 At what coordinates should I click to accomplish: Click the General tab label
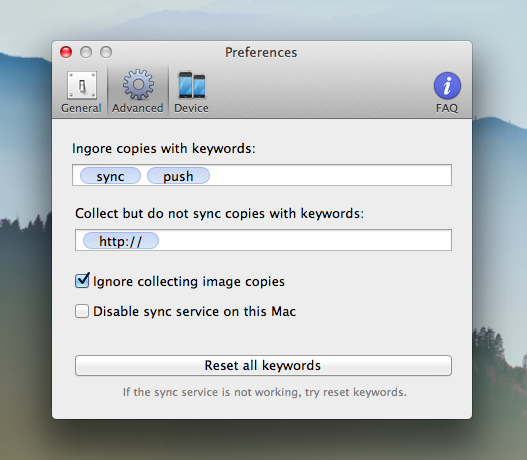(81, 108)
